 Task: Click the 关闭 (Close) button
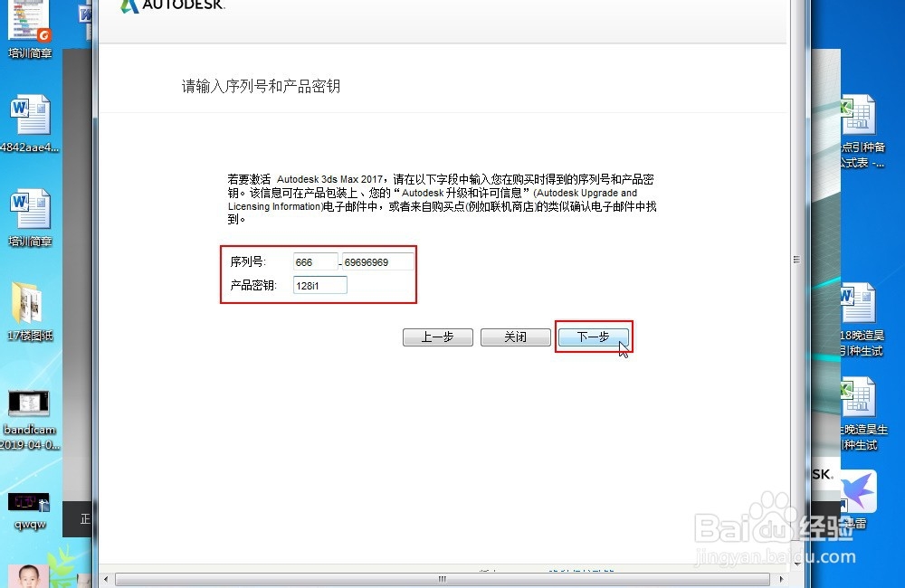[x=516, y=337]
